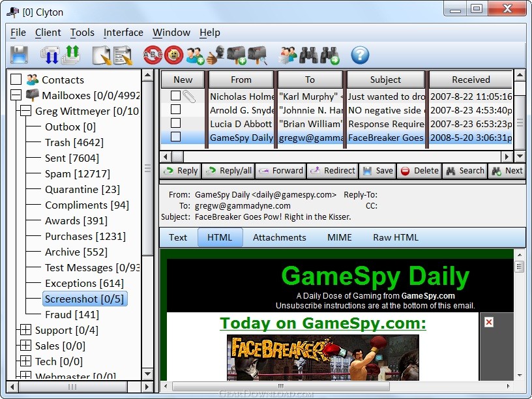532x399 pixels.
Task: Sort messages by the Subject column header
Action: (x=385, y=80)
